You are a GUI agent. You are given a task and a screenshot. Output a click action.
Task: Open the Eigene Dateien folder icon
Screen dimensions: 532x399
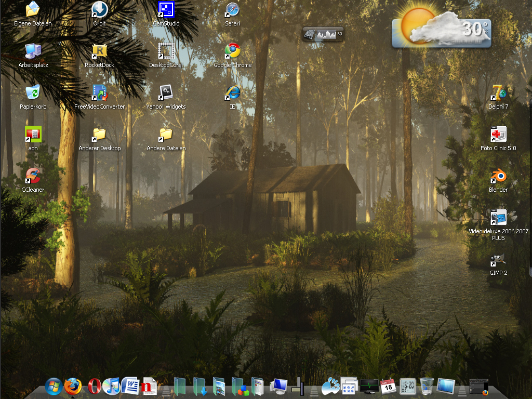point(33,9)
